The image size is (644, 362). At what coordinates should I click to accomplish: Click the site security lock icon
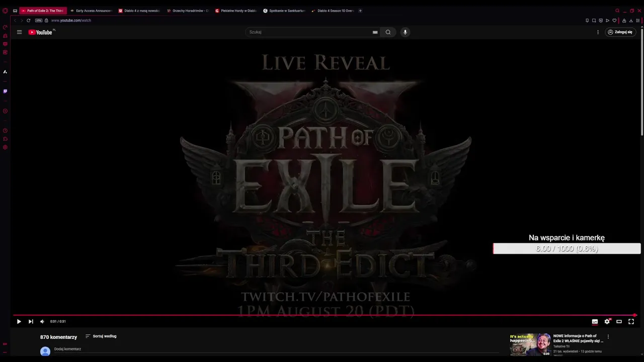coord(46,21)
